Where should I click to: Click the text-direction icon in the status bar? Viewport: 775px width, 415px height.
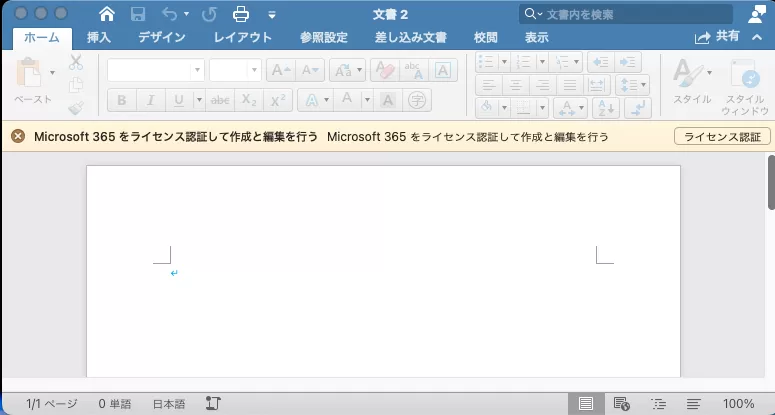213,403
